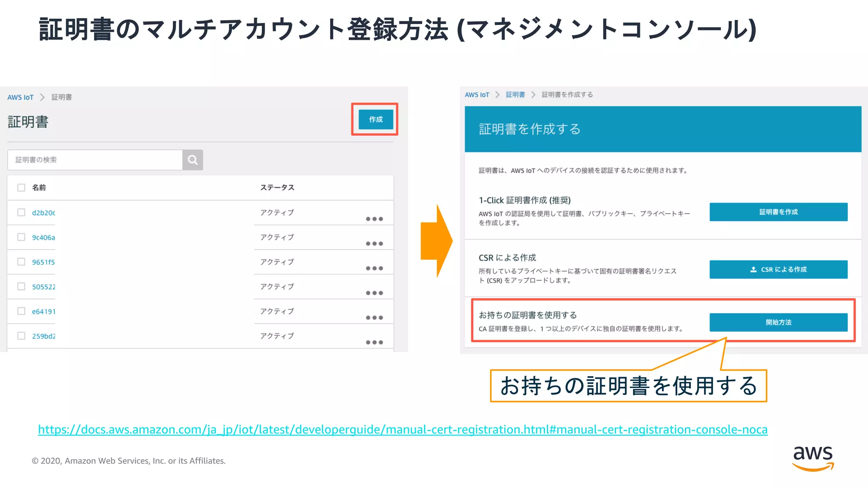Open three-dot menu for certificate 9651f5
Image resolution: width=868 pixels, height=488 pixels.
(374, 268)
